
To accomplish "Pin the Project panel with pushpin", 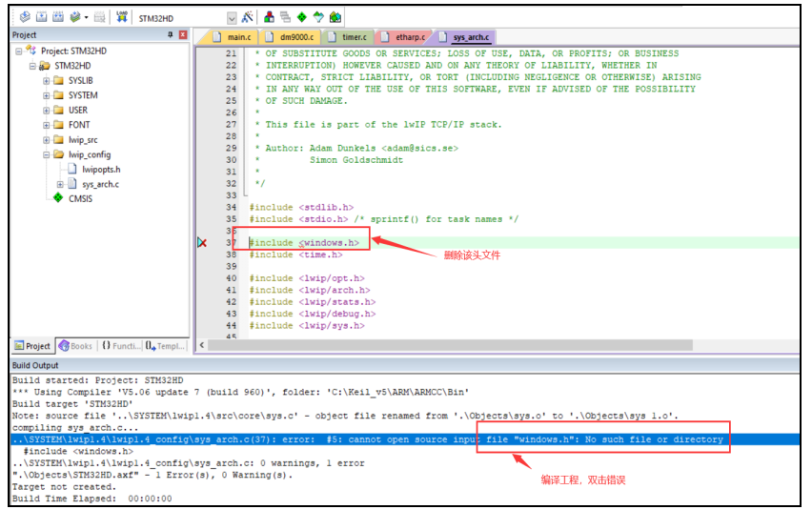I will click(170, 35).
